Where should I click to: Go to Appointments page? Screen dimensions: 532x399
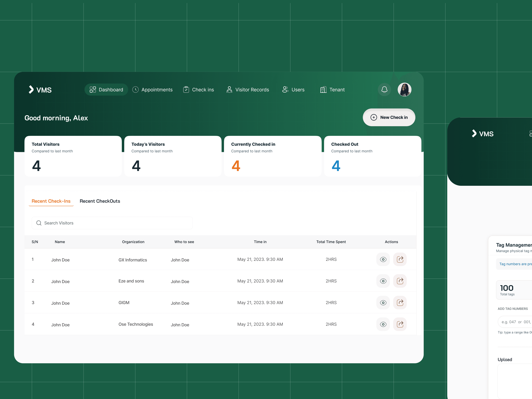(x=152, y=90)
